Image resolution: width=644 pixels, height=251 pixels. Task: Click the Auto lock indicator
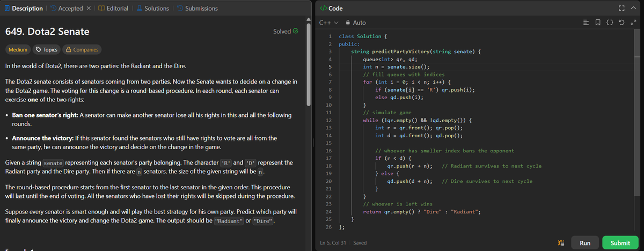pos(357,23)
